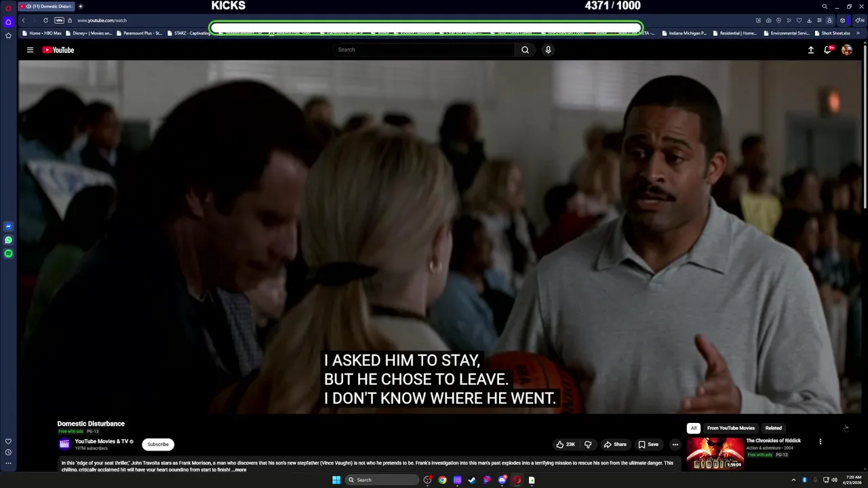The width and height of the screenshot is (868, 488).
Task: Open YouTube hamburger guide menu
Action: point(30,49)
